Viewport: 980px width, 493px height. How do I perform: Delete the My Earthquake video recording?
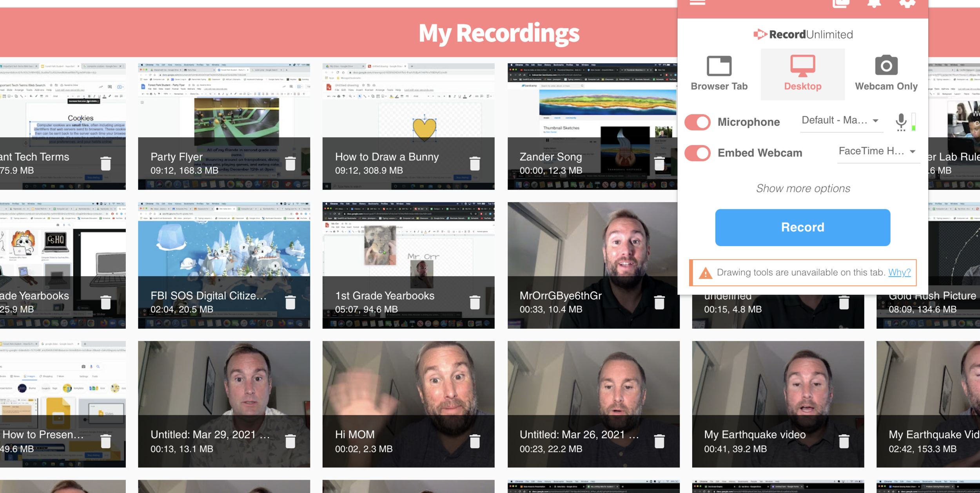[x=844, y=441]
